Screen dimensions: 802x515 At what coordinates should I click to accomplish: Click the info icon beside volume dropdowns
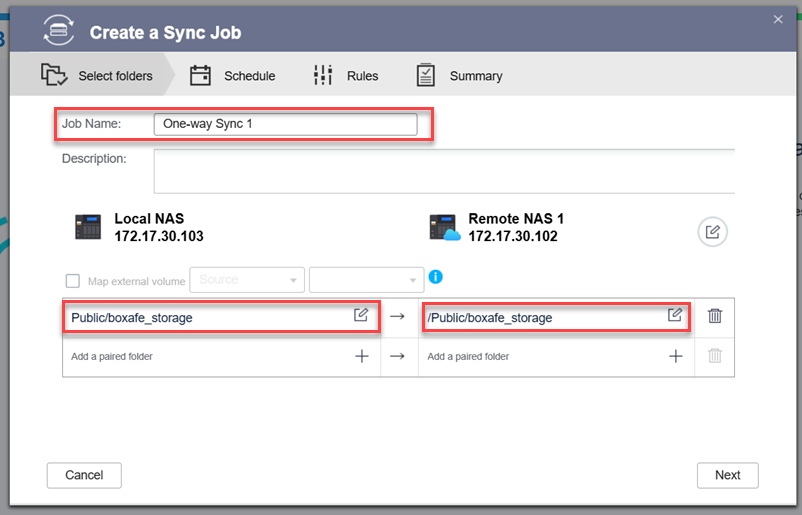point(435,277)
